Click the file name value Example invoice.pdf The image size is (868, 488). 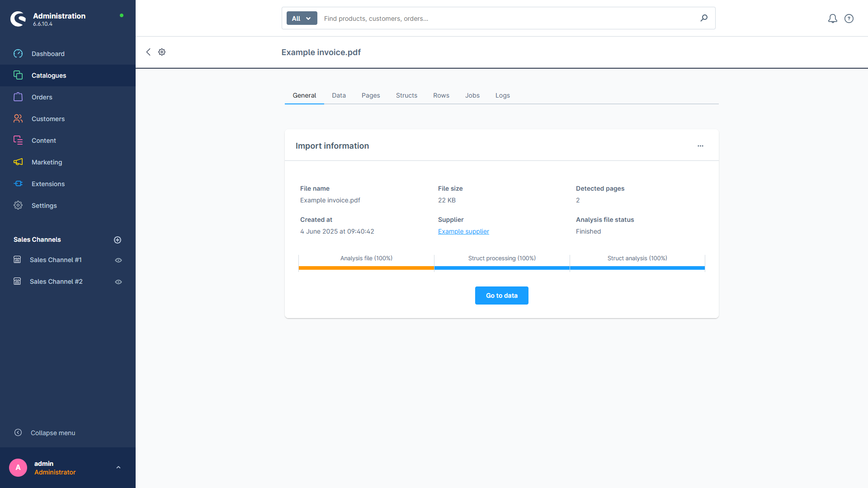[330, 200]
